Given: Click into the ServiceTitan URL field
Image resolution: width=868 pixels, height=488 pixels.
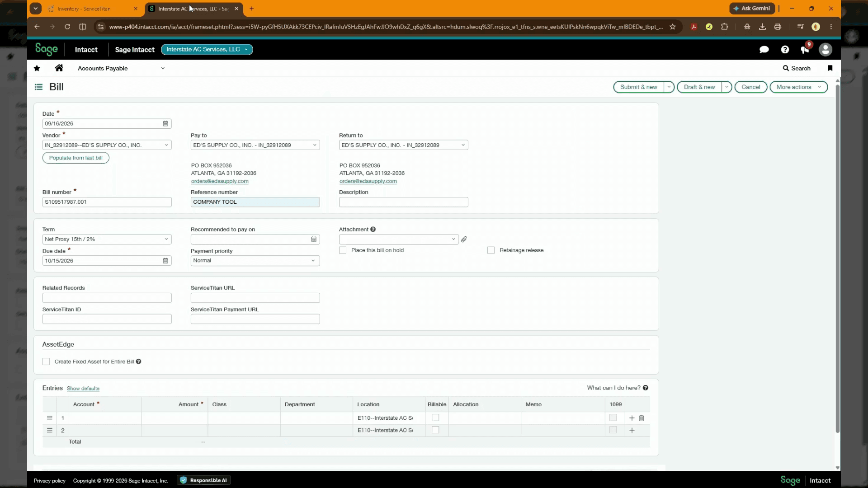Looking at the screenshot, I should pos(255,298).
